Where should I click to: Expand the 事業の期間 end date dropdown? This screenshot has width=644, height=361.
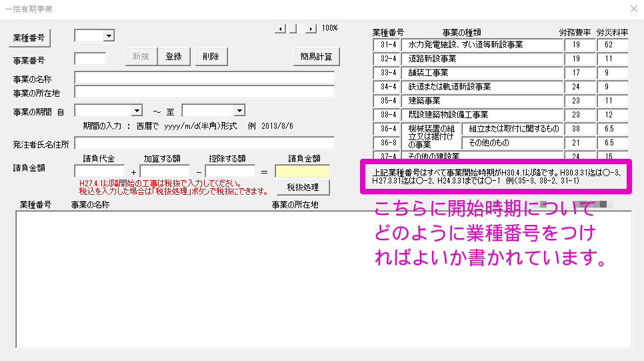point(239,110)
